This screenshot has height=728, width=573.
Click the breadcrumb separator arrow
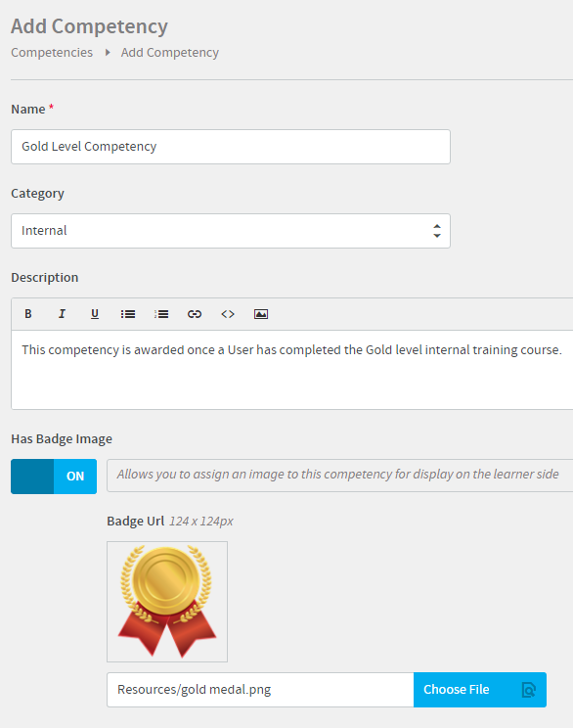[x=108, y=53]
